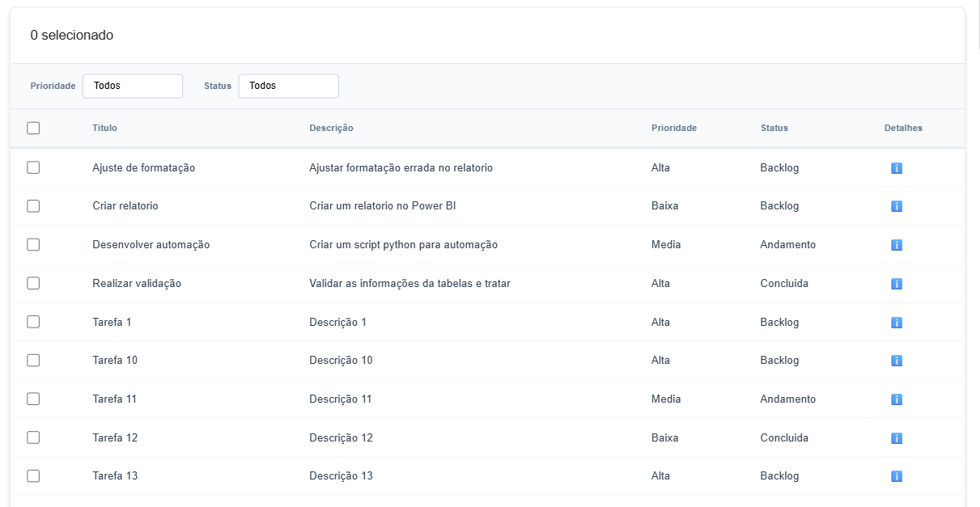Viewport: 980px width, 507px height.
Task: Show details icon for Tarefa 11
Action: (896, 399)
